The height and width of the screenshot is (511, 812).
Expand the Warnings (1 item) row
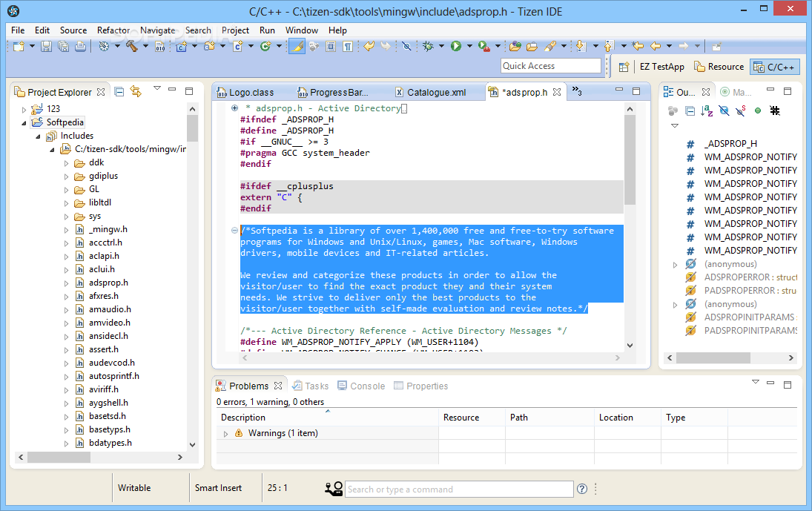(x=225, y=434)
